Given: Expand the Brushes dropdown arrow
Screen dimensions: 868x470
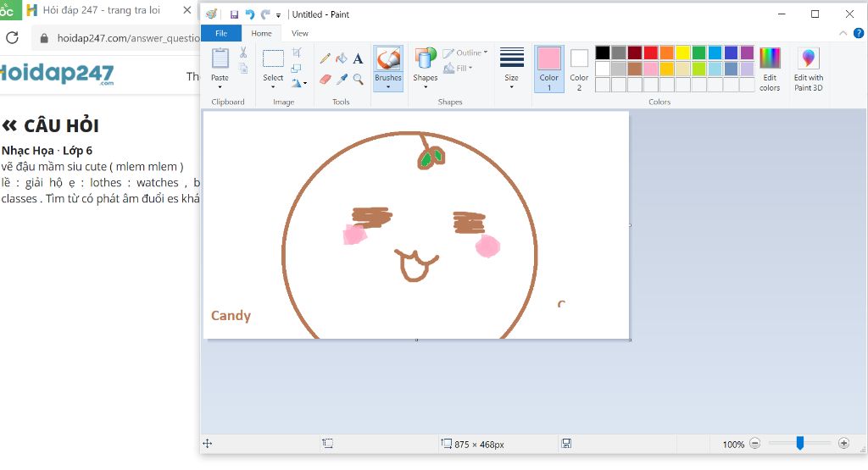Looking at the screenshot, I should [x=388, y=87].
